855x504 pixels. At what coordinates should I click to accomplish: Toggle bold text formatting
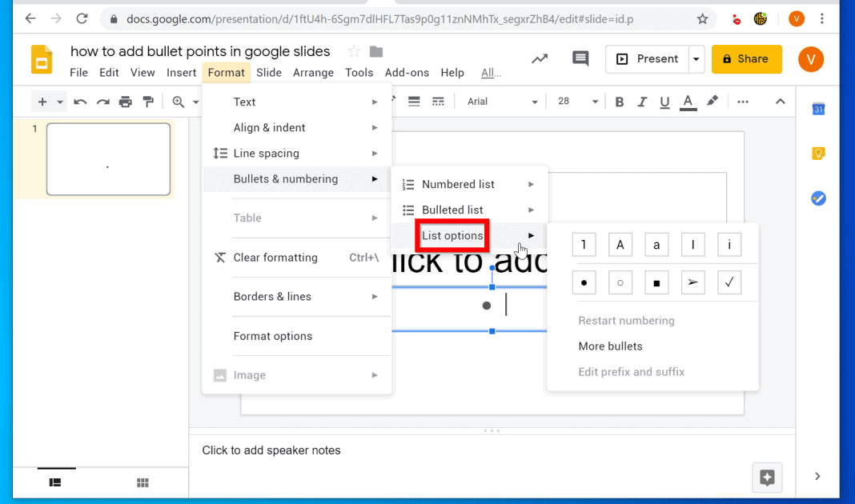(x=619, y=102)
